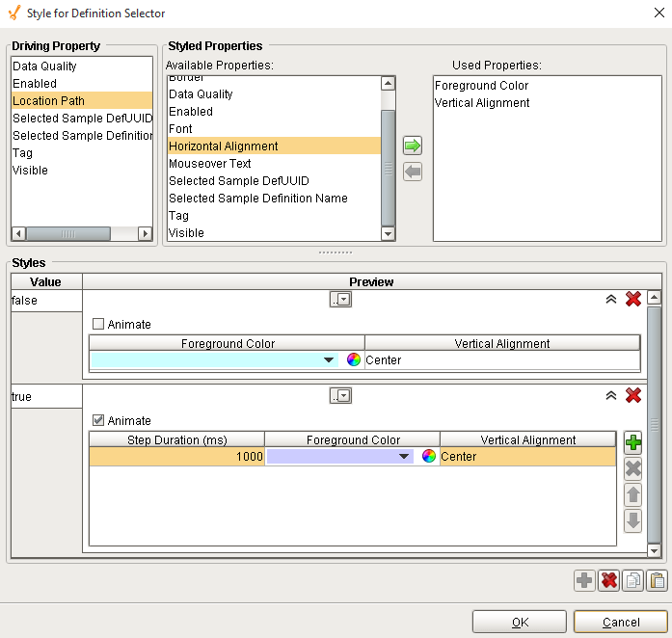672x638 pixels.
Task: Select Visible in Driving Property list
Action: [x=81, y=171]
